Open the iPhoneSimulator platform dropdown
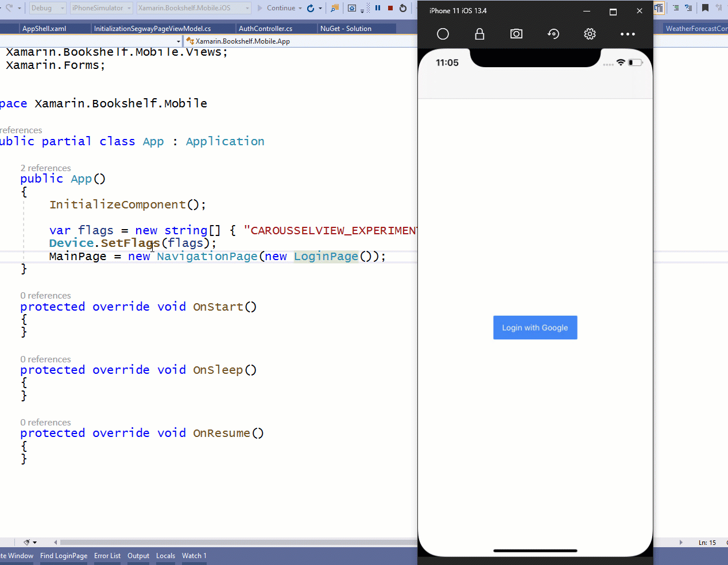 click(102, 8)
